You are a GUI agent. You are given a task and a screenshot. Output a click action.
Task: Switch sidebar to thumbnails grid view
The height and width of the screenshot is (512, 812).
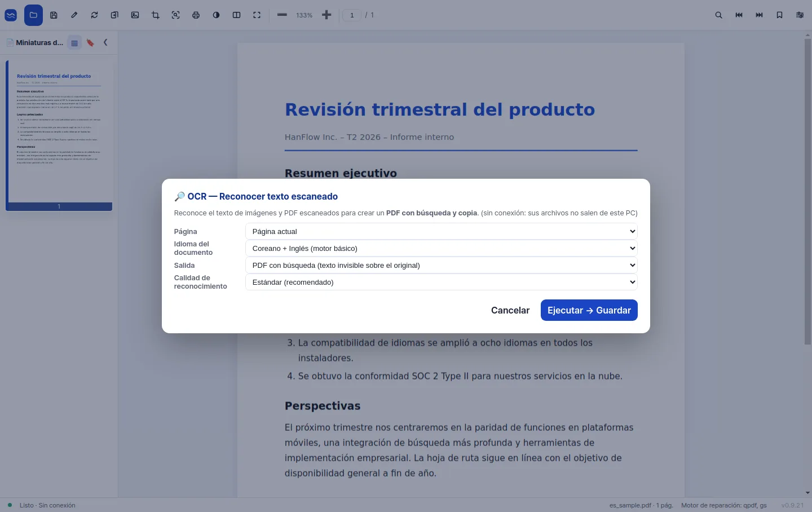pyautogui.click(x=74, y=43)
